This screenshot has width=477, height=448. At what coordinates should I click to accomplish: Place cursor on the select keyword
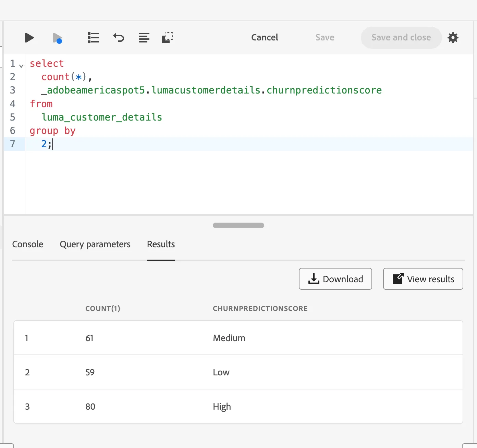(x=47, y=63)
